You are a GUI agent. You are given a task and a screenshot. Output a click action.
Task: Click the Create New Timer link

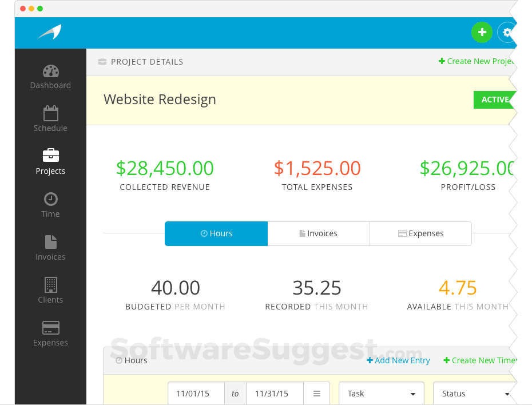tap(480, 360)
